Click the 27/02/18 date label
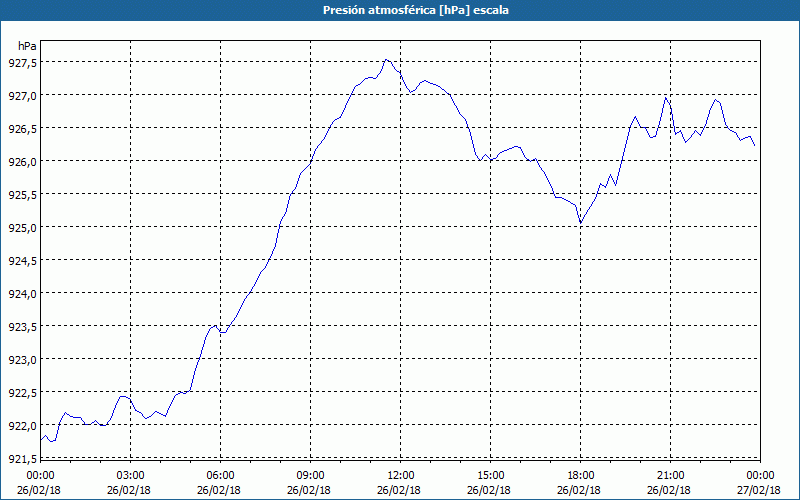800x500 pixels. pos(759,490)
